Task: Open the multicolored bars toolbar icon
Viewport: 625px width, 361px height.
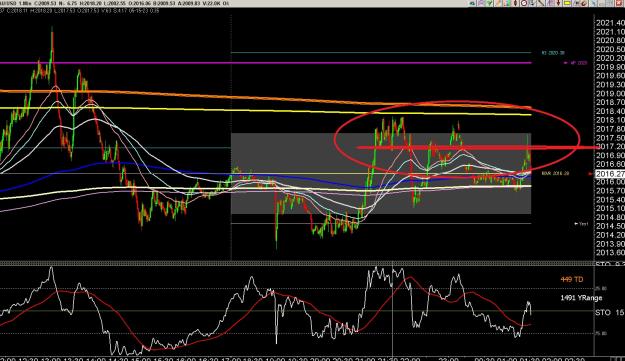Action: pos(507,3)
